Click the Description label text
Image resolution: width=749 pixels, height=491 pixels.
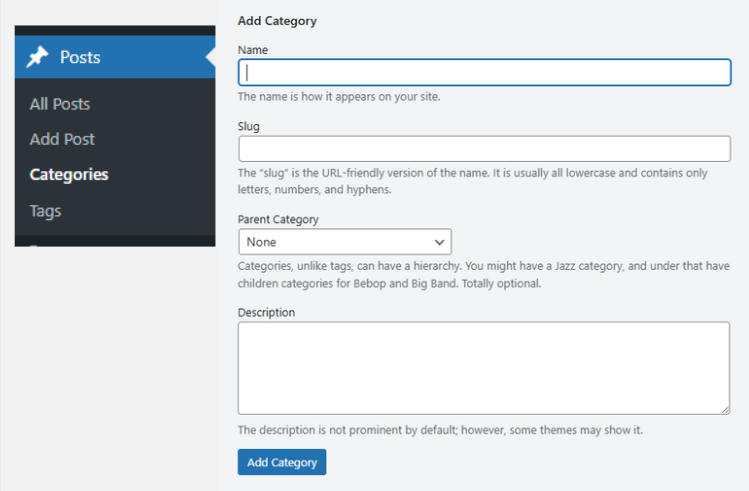[x=266, y=312]
